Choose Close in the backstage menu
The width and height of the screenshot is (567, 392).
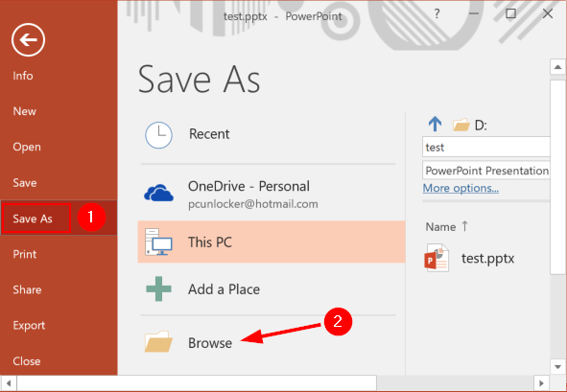(27, 361)
